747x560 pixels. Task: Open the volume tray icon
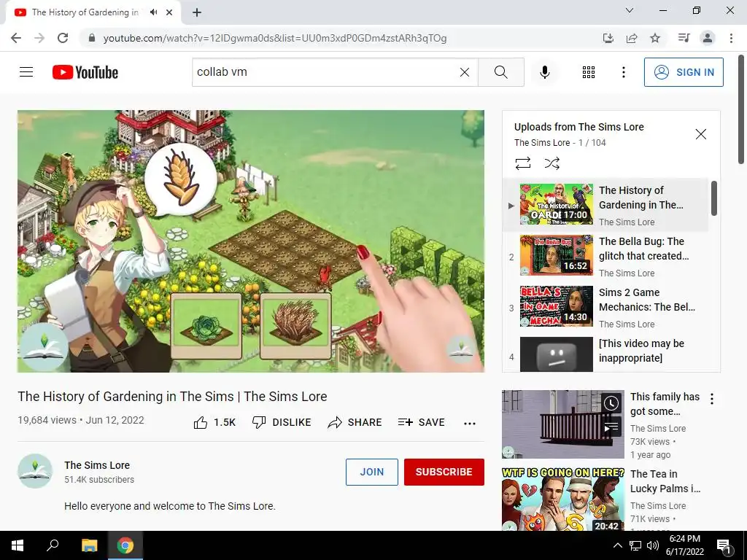[653, 545]
